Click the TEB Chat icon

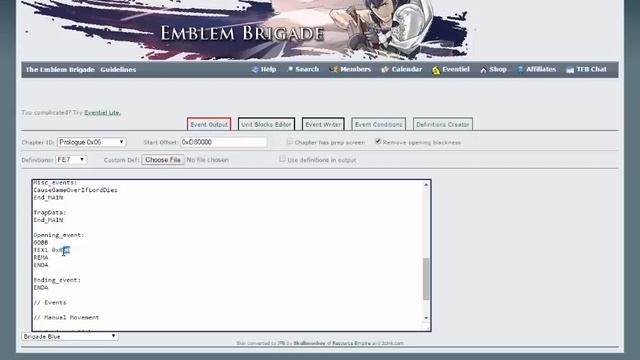tap(570, 70)
